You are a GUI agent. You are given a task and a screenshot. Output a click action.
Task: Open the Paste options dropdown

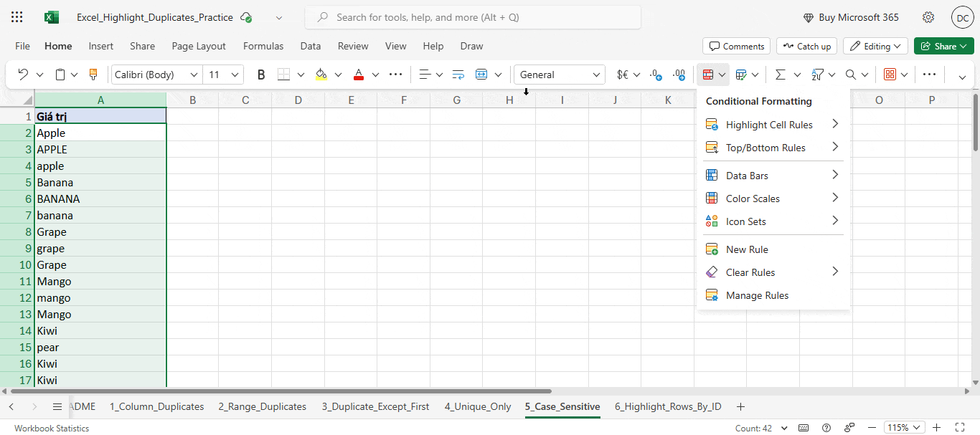[75, 75]
